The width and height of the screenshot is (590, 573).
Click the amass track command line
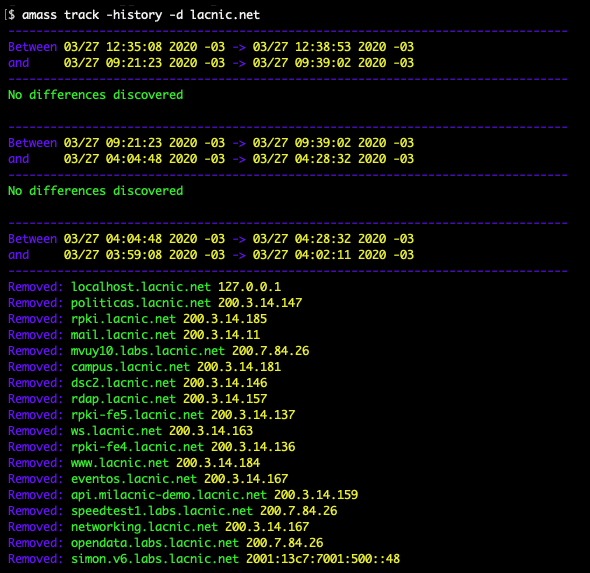pyautogui.click(x=141, y=15)
